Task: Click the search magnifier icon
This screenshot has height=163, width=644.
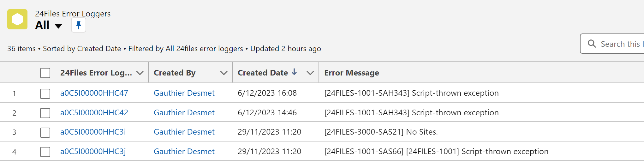Action: (x=592, y=44)
